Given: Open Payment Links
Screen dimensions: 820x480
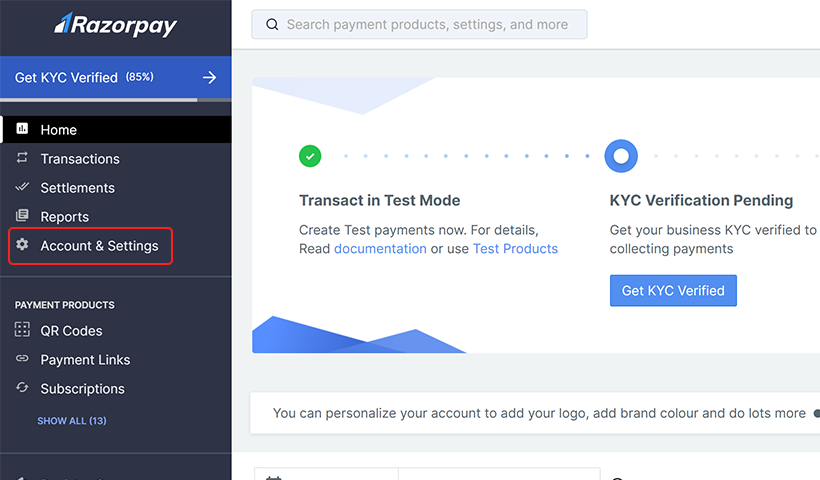Looking at the screenshot, I should (85, 360).
